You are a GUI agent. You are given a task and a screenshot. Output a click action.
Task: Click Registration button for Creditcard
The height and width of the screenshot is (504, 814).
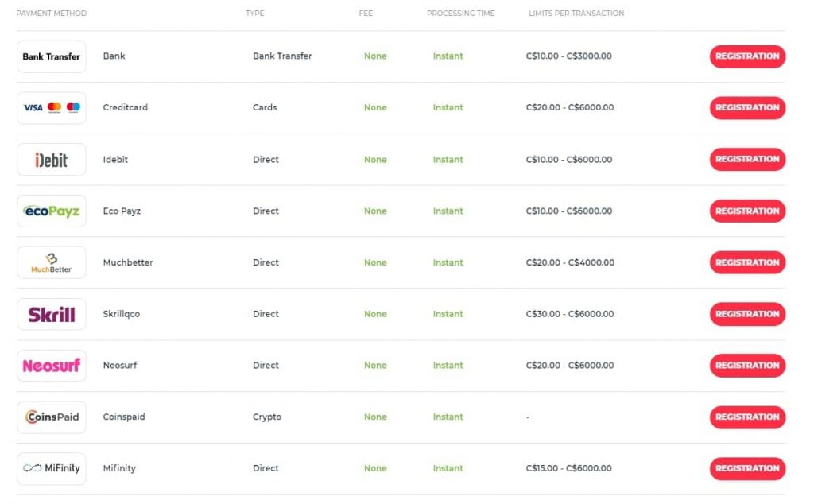tap(747, 107)
